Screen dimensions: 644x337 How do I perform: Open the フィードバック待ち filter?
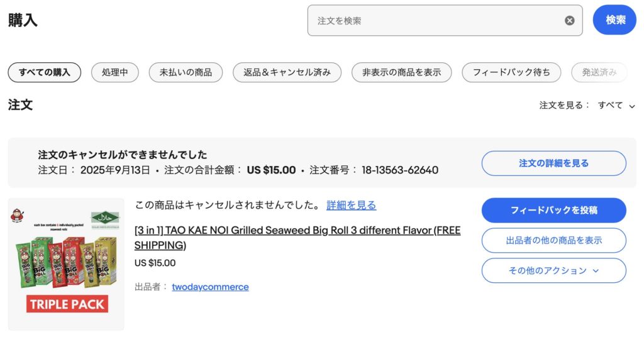click(x=511, y=72)
